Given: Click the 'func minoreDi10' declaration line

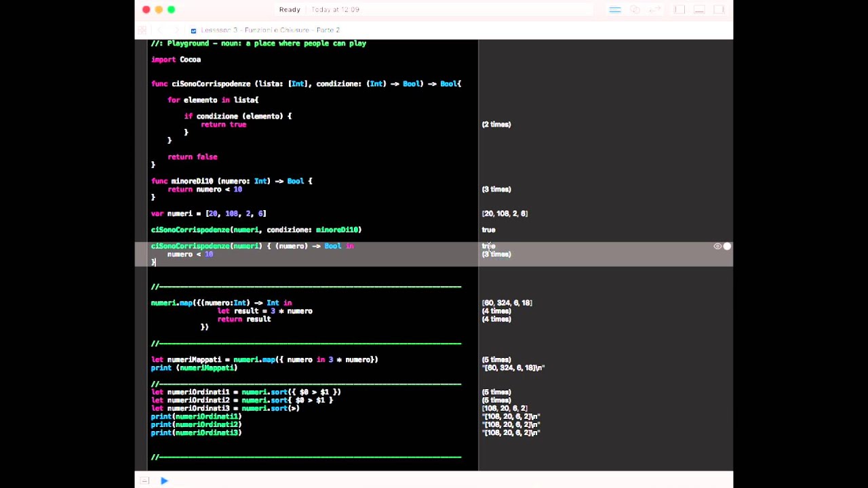Looking at the screenshot, I should pos(232,182).
